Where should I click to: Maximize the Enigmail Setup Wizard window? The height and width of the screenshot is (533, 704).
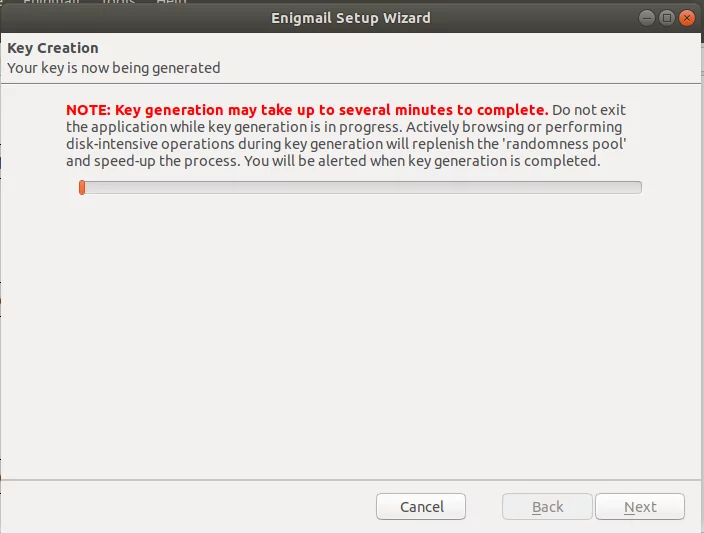coord(667,18)
